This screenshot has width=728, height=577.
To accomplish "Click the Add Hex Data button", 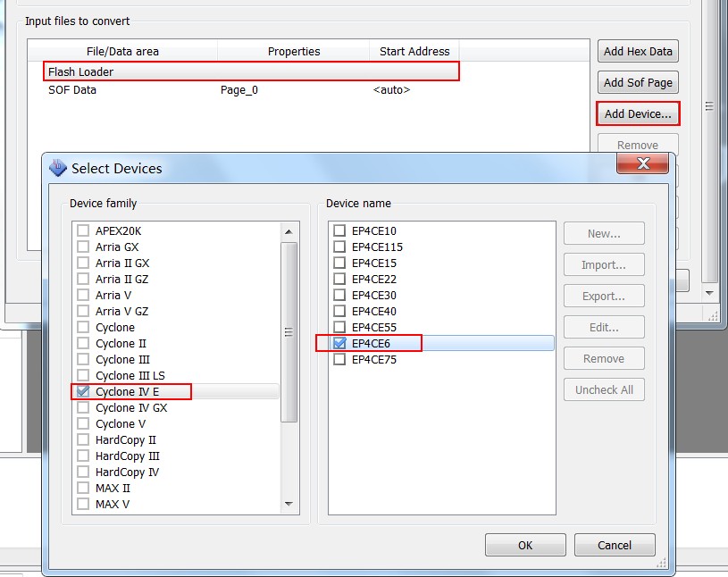I will click(638, 52).
